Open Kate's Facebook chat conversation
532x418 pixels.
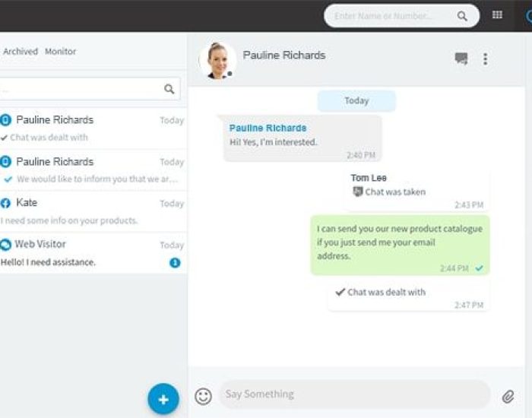(x=93, y=212)
